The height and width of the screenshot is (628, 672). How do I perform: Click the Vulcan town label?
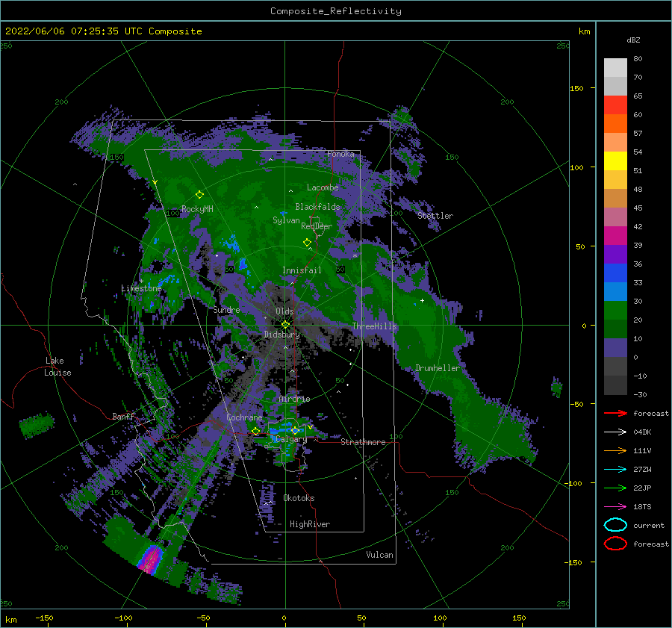pos(379,555)
